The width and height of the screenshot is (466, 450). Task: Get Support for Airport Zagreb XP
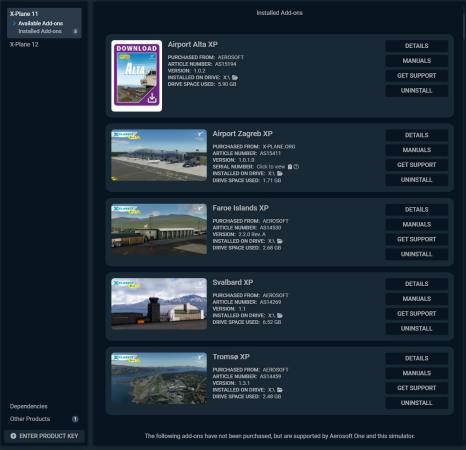coord(417,165)
